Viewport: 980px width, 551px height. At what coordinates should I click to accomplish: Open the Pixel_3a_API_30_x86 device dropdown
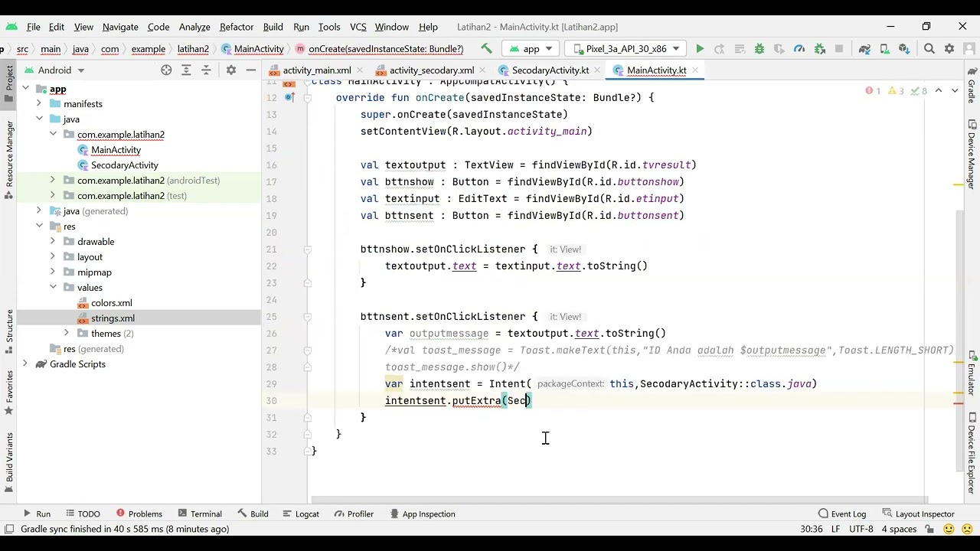(x=626, y=49)
